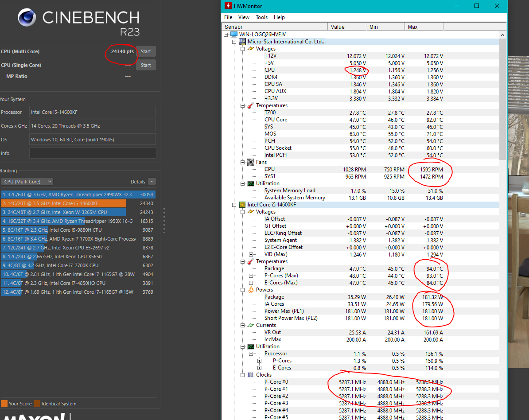Open the Tools menu in HWMonitor
This screenshot has width=529, height=420.
coord(261,17)
